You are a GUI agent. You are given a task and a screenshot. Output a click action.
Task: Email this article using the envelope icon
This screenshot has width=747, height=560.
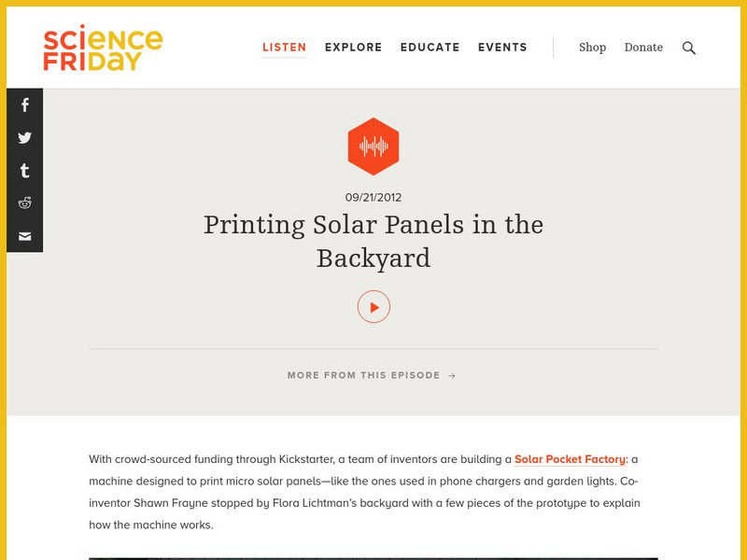click(23, 235)
